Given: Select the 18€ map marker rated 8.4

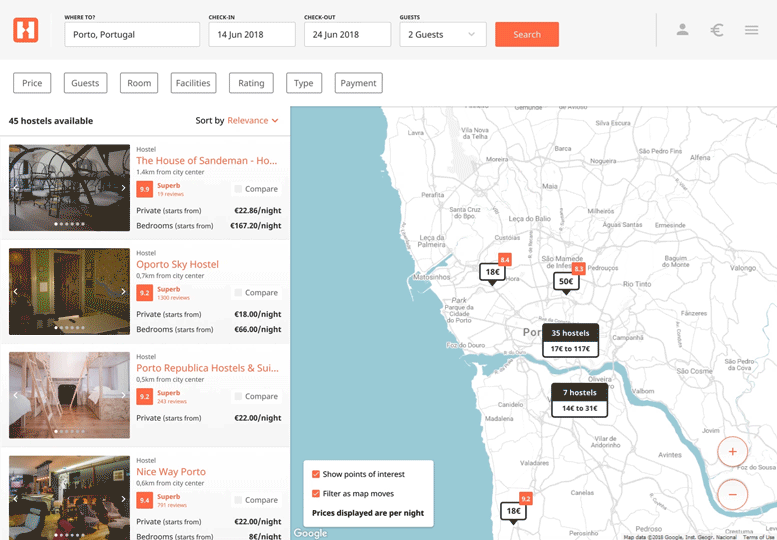Looking at the screenshot, I should tap(492, 272).
